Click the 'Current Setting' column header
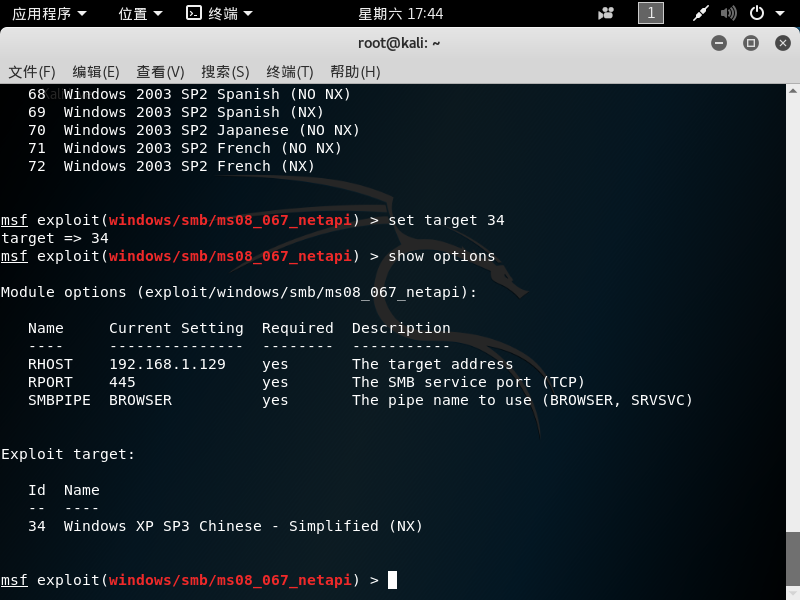This screenshot has width=800, height=600. (x=176, y=328)
